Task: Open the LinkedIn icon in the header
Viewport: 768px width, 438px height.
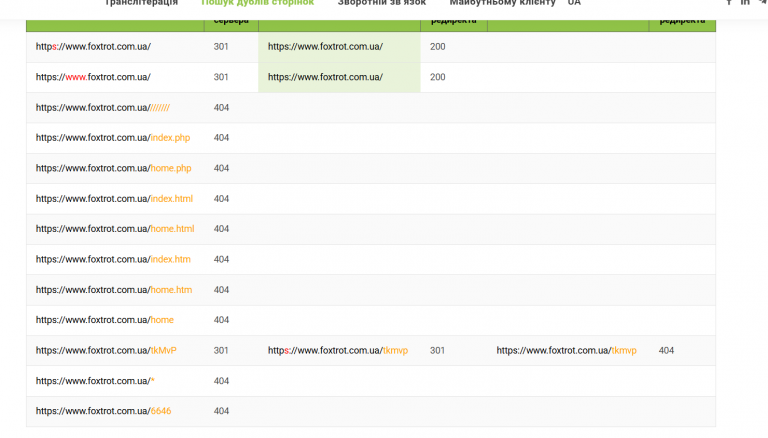Action: (x=745, y=2)
